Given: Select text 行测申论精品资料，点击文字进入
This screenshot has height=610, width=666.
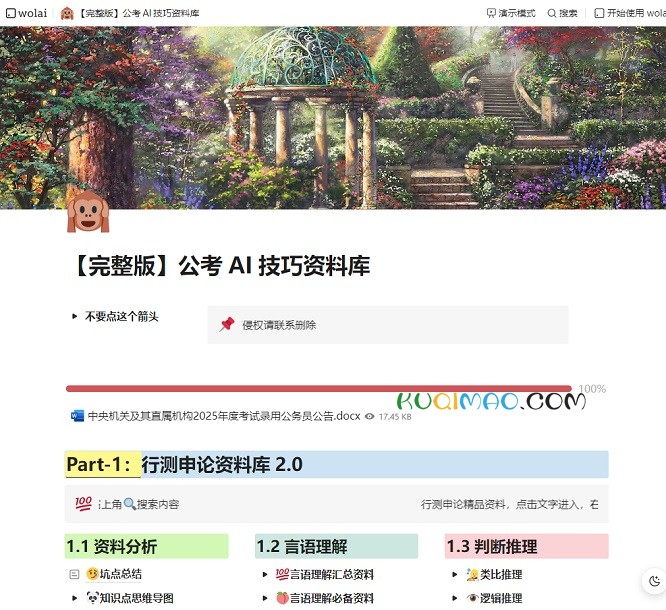Looking at the screenshot, I should [x=500, y=504].
